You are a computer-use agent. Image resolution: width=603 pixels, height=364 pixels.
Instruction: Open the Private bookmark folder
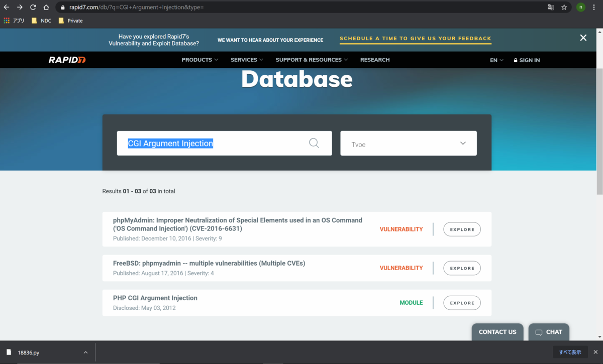point(70,21)
